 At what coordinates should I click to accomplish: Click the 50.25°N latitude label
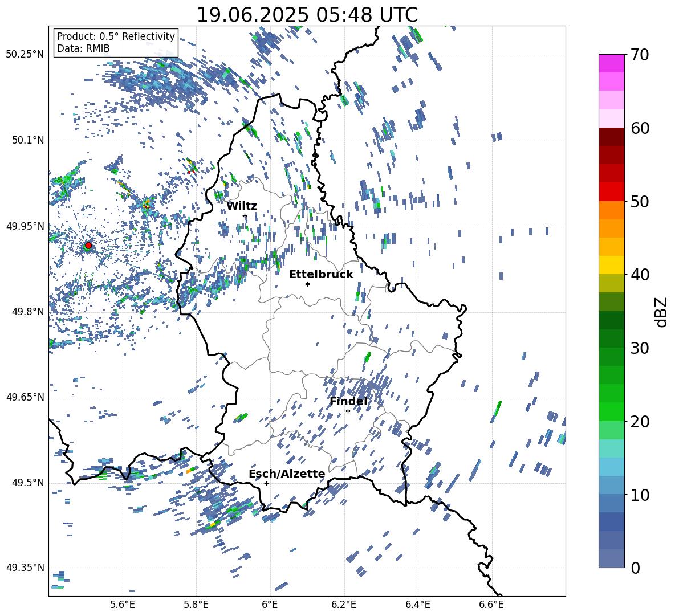point(25,55)
